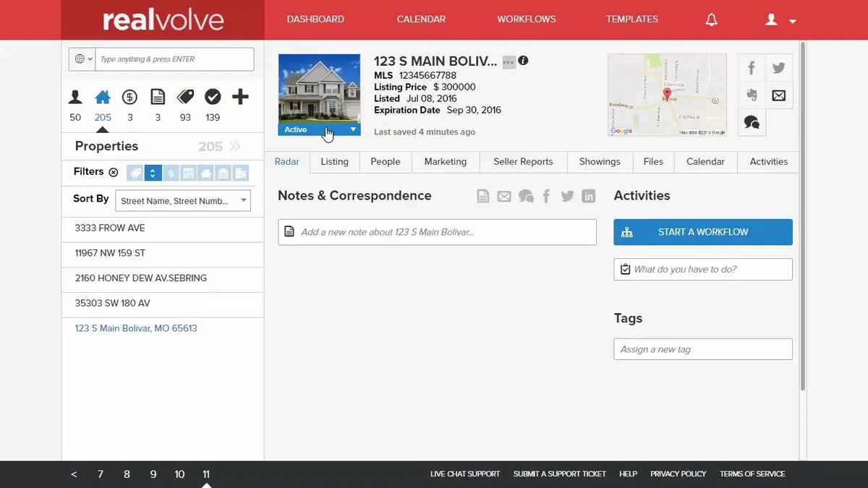The image size is (868, 488).
Task: Expand the Properties list double chevron
Action: 235,147
